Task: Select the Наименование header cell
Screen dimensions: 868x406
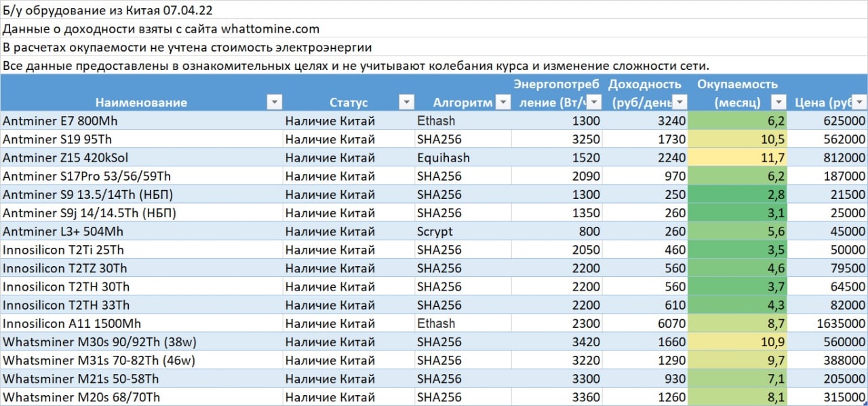Action: click(x=141, y=93)
